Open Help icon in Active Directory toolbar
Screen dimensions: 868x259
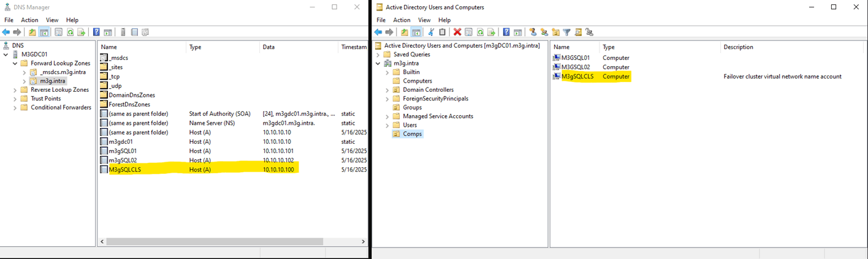[x=506, y=32]
